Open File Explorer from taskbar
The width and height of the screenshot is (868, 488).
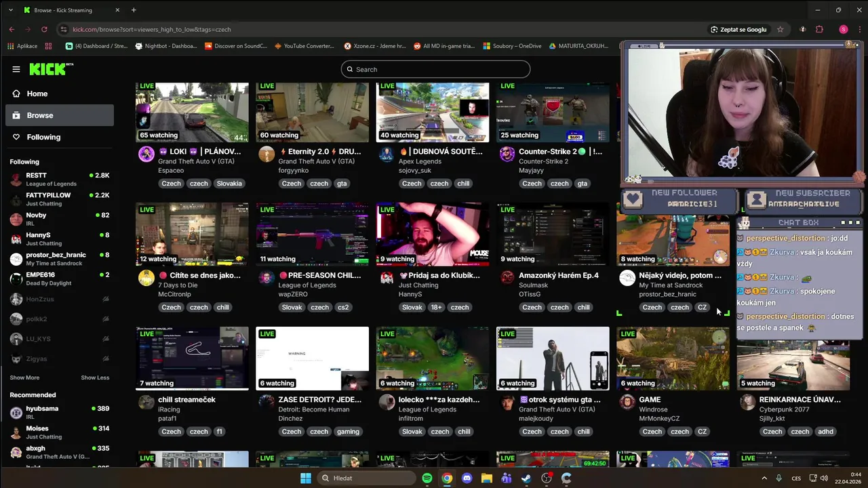487,479
